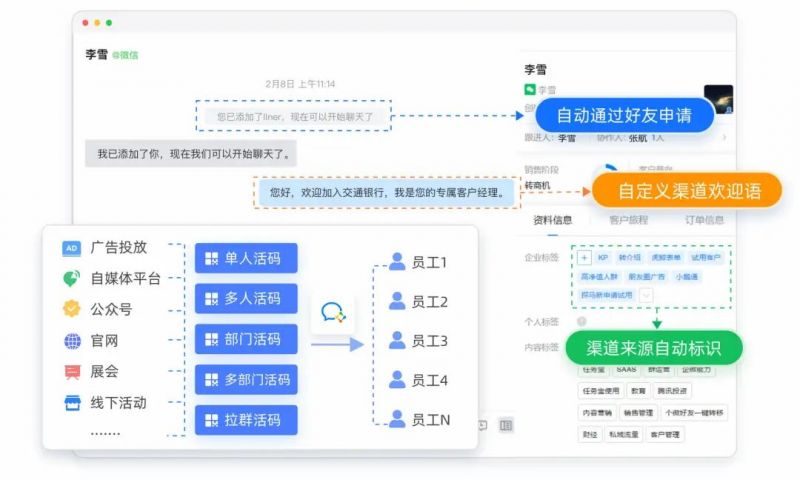Select the 员工3 person icon
The height and width of the screenshot is (480, 800).
396,340
